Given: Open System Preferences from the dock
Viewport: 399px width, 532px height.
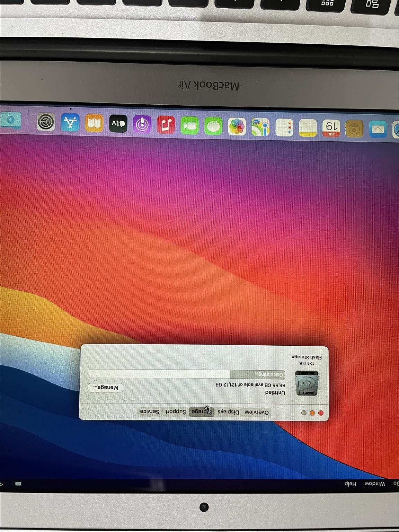Looking at the screenshot, I should pos(46,122).
